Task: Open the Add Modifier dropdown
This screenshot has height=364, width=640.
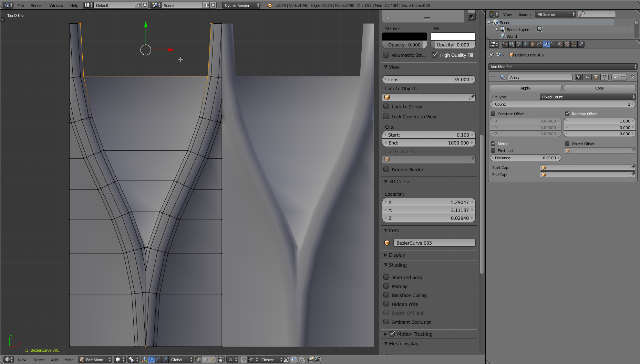Action: tap(562, 67)
